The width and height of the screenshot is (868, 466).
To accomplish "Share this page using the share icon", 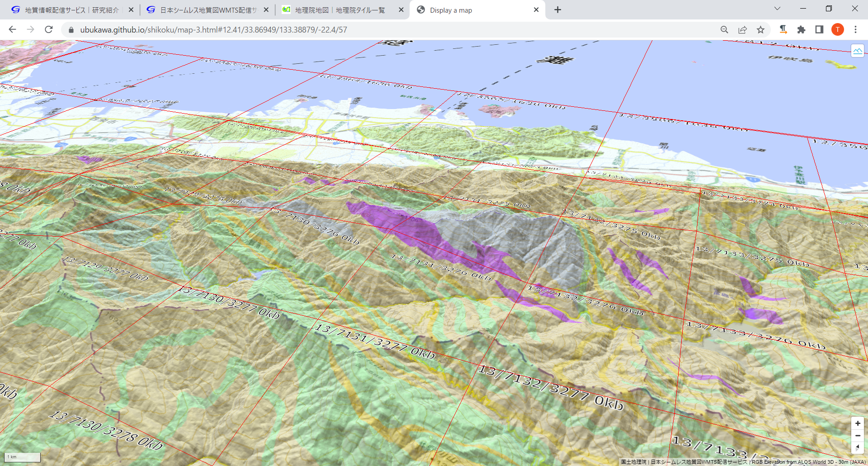I will [742, 29].
